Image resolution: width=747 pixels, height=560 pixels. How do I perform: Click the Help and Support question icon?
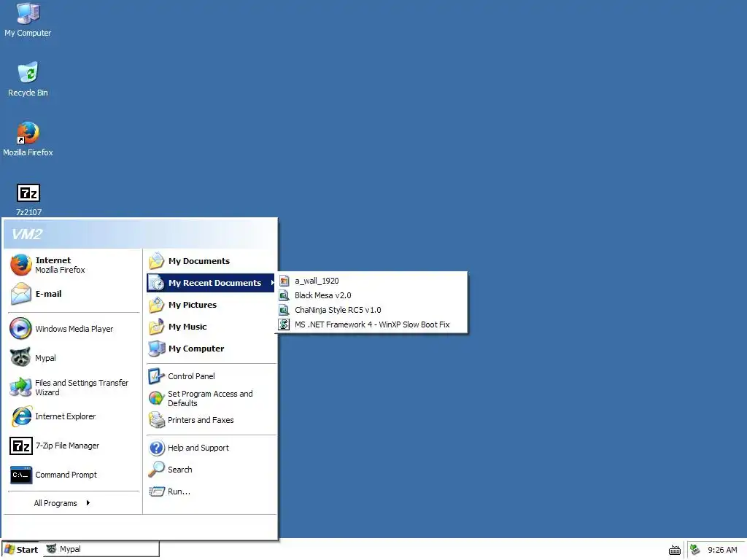coord(156,448)
